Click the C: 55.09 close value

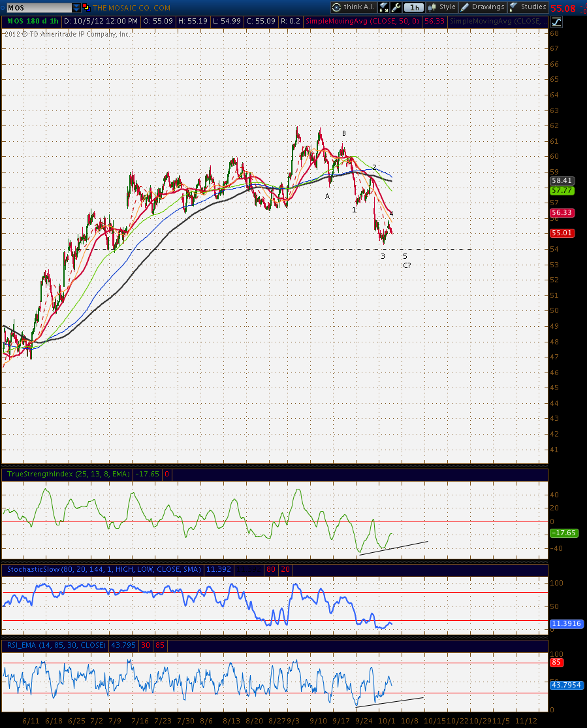tap(261, 22)
